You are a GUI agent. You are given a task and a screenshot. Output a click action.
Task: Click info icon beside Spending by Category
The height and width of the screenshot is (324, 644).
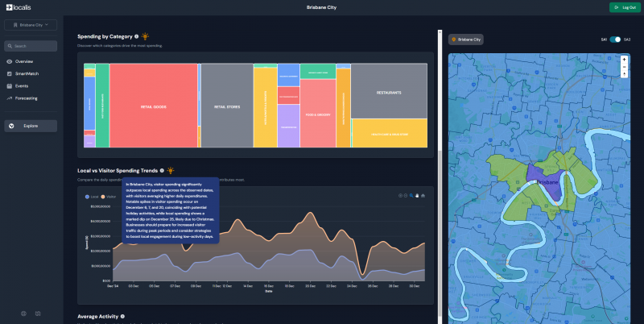pyautogui.click(x=136, y=36)
